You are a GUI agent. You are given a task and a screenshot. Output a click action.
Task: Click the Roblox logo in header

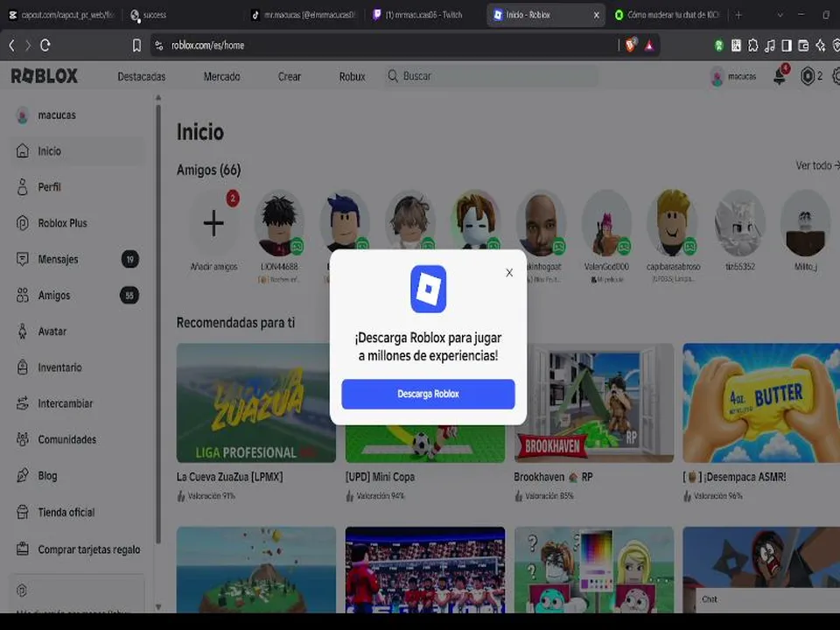pos(45,76)
